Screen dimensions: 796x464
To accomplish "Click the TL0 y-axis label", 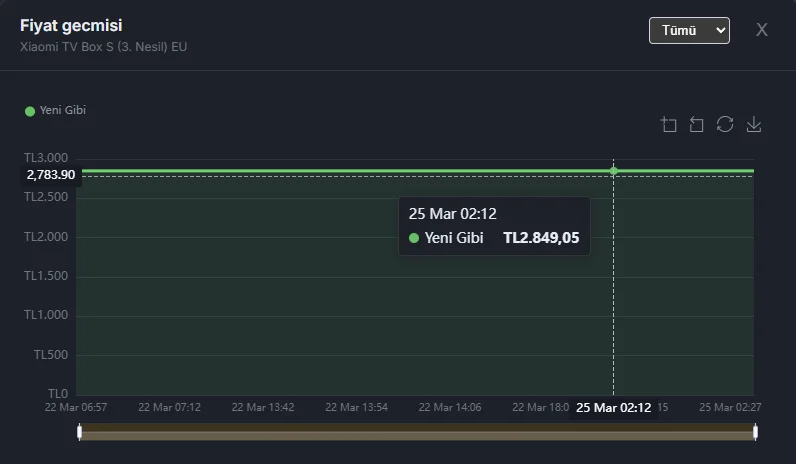I will pos(58,393).
